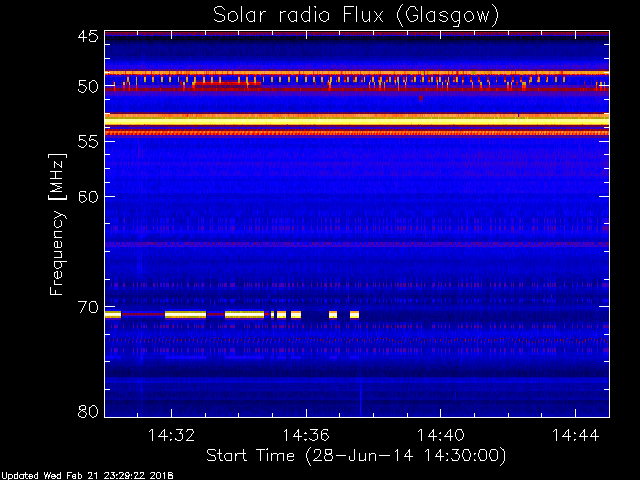Screen dimensions: 640x480
Task: Click the "Start Time (28-Jun-14 14:30:00)" label
Action: [356, 456]
